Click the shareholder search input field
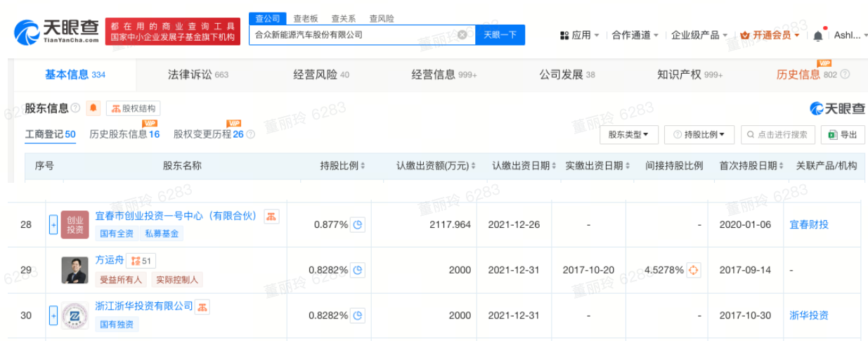 (x=778, y=134)
